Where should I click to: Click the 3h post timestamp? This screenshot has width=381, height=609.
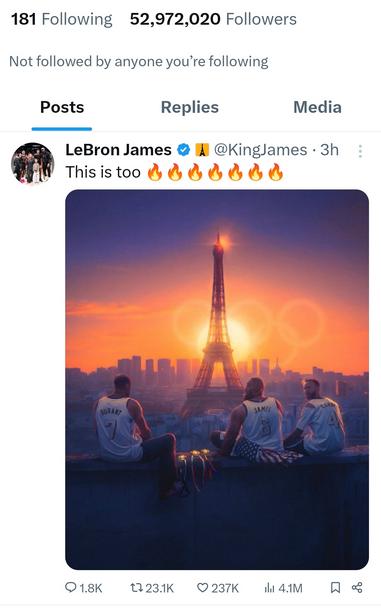tap(329, 150)
